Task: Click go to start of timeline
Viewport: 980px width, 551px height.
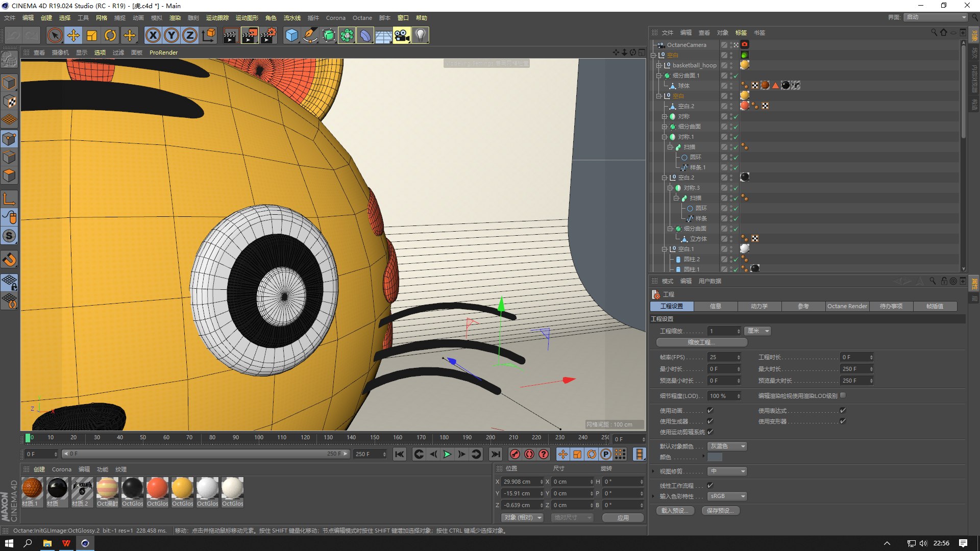Action: pos(400,454)
